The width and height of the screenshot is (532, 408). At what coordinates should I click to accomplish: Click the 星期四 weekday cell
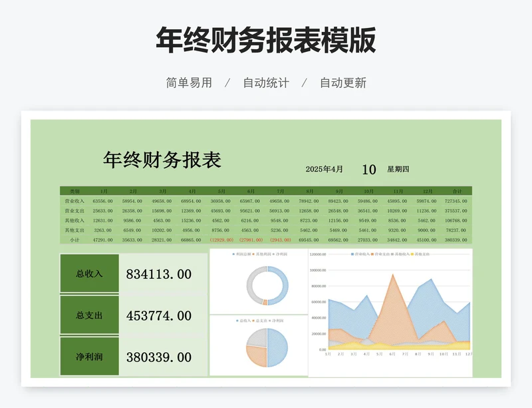click(398, 169)
